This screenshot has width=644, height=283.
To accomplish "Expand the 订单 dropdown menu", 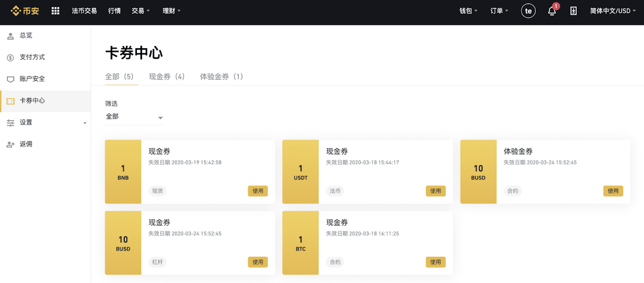I will [499, 11].
